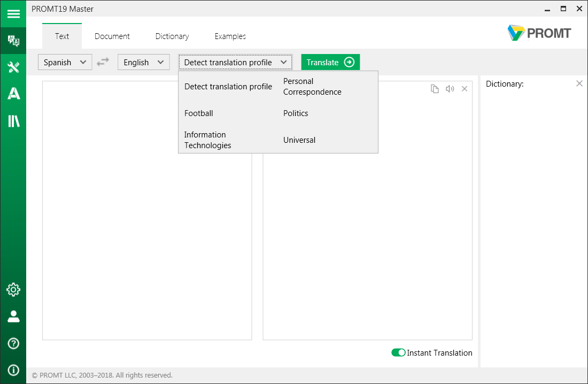Viewport: 588px width, 384px height.
Task: Switch to the Dictionary tab
Action: coord(172,36)
